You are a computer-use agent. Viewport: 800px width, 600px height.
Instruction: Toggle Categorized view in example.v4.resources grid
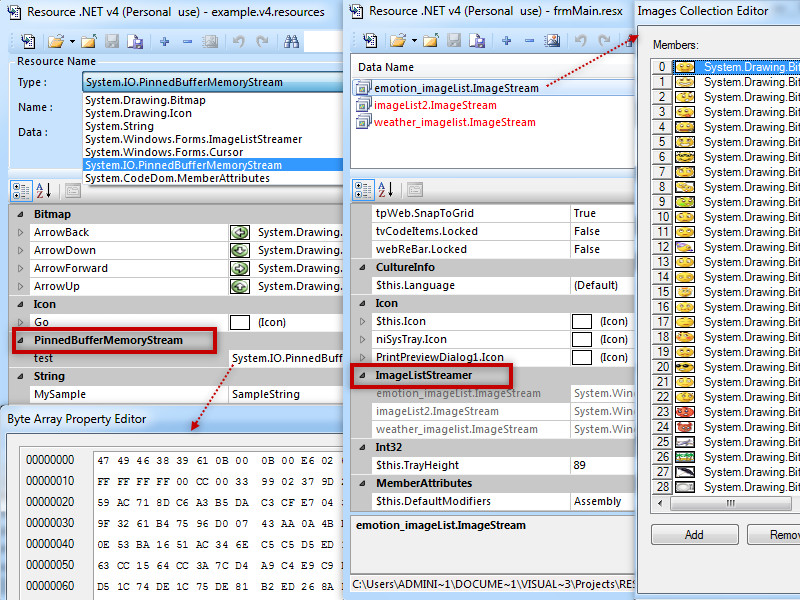[21, 191]
